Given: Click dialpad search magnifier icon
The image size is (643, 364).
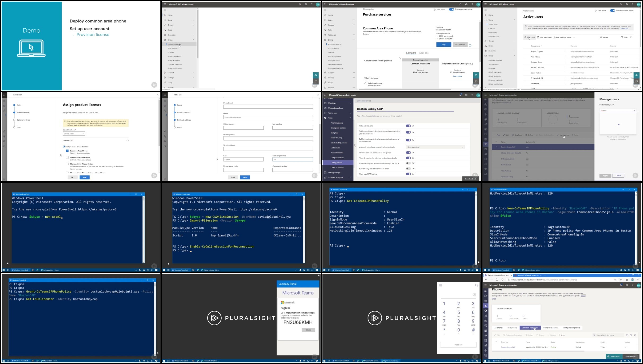Looking at the screenshot, I should point(476,286).
